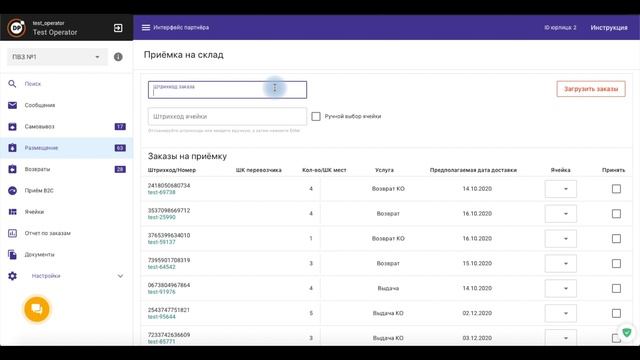Click the Услуга column header
640x360 pixels.
tap(384, 170)
